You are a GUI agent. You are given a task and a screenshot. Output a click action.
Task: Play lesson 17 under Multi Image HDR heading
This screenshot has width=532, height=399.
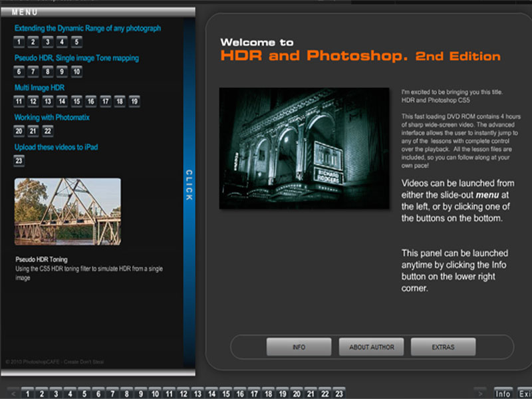[x=106, y=102]
